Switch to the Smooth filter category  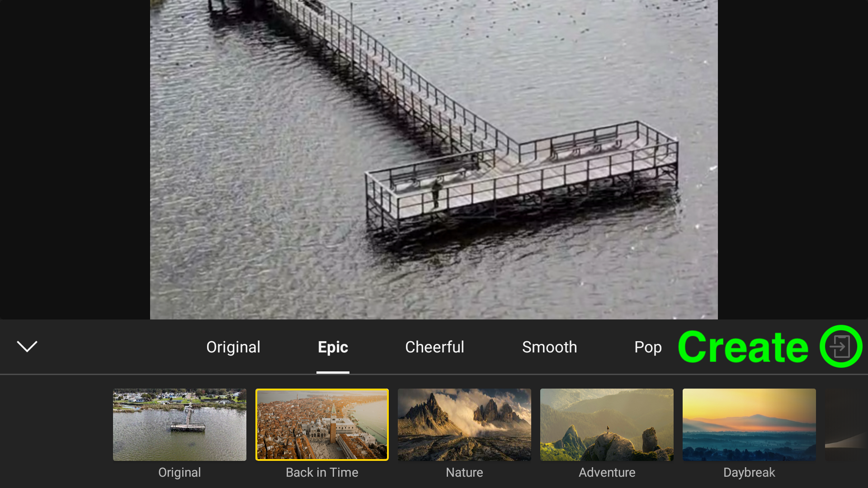(549, 347)
